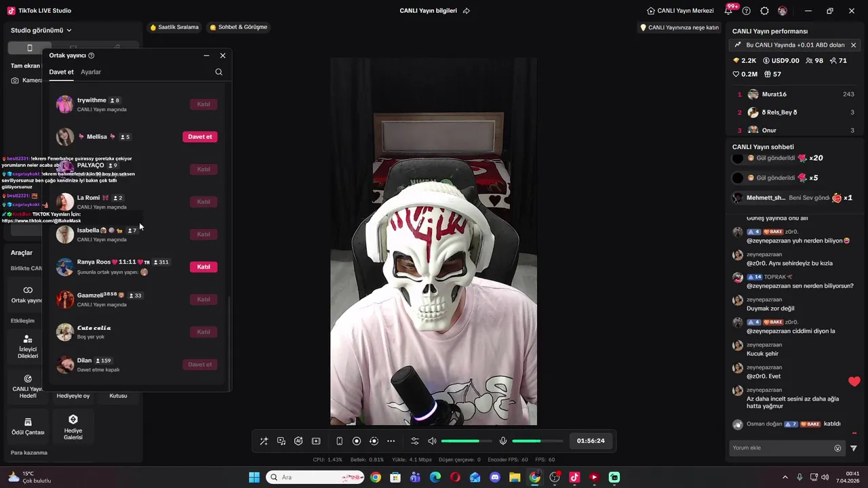This screenshot has width=868, height=488.
Task: Click the 2.2K diamonds stat
Action: tap(745, 61)
